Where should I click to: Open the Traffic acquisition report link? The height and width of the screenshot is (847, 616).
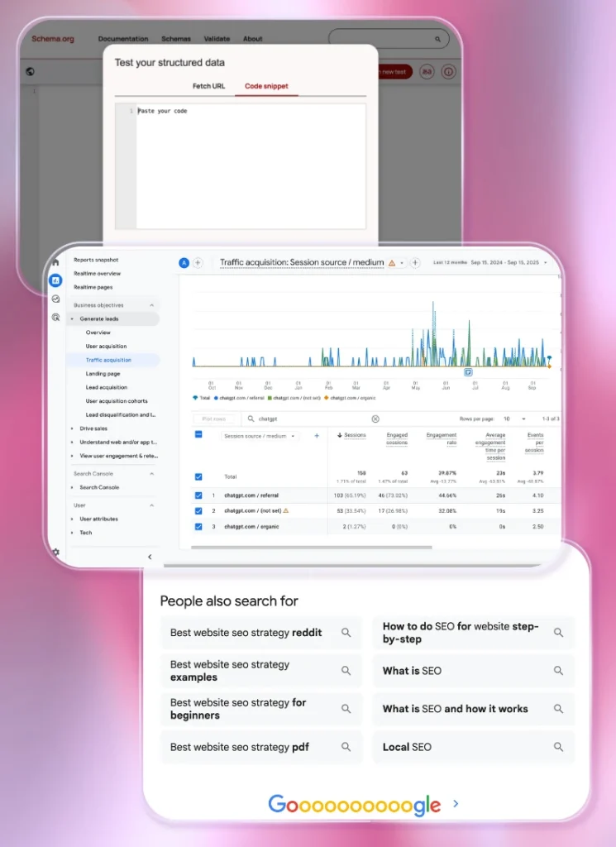point(108,360)
